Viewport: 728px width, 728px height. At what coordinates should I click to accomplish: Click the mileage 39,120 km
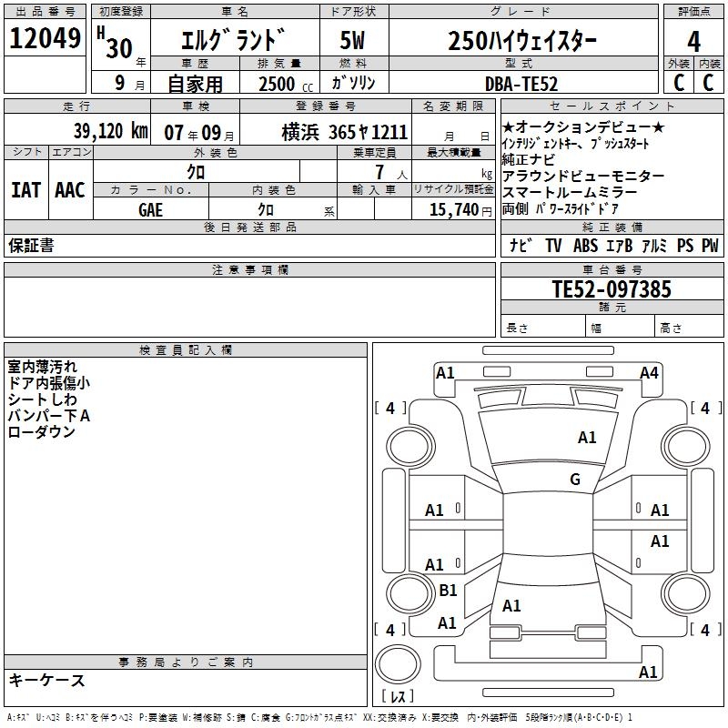click(x=110, y=131)
